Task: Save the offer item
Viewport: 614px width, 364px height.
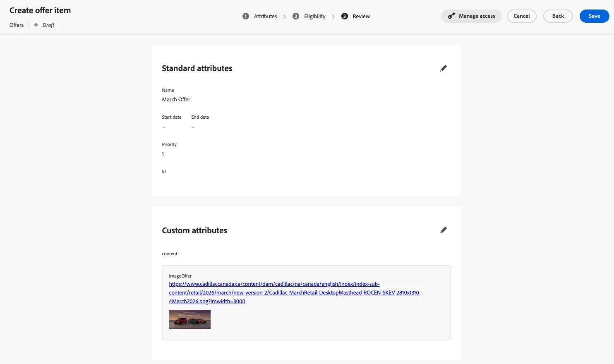Action: (595, 16)
